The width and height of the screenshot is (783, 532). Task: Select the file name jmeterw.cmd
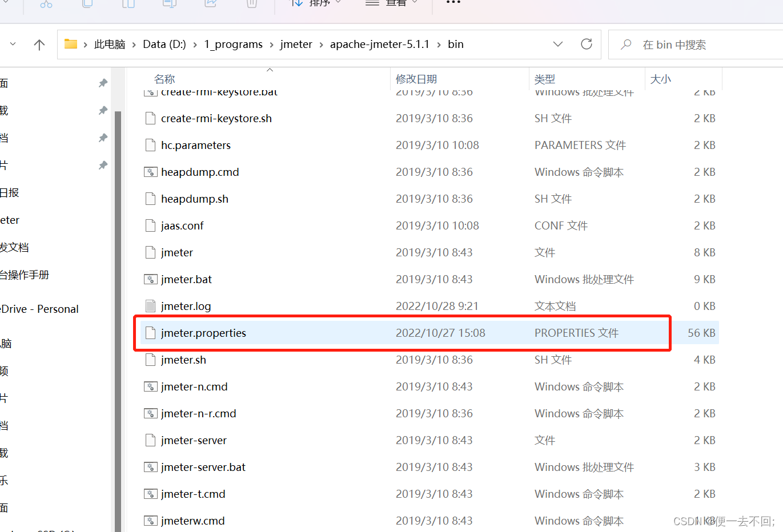(193, 521)
